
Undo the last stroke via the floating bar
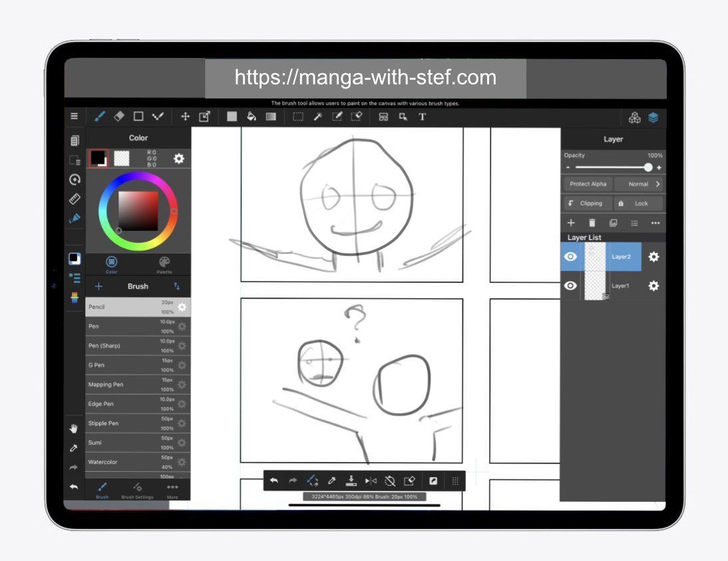(274, 480)
